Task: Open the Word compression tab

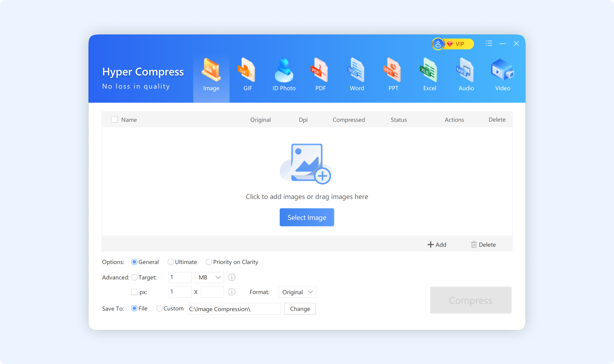Action: click(x=357, y=75)
